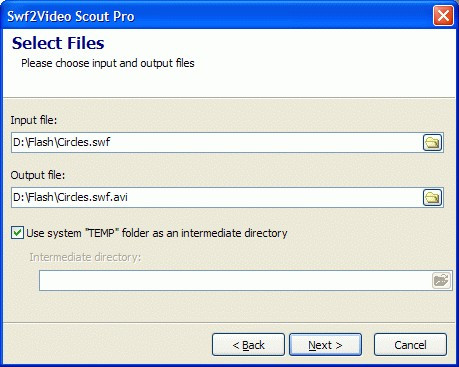The image size is (459, 367).
Task: Select the D:\Flash\Circles.swf.avi path text
Action: tap(70, 197)
